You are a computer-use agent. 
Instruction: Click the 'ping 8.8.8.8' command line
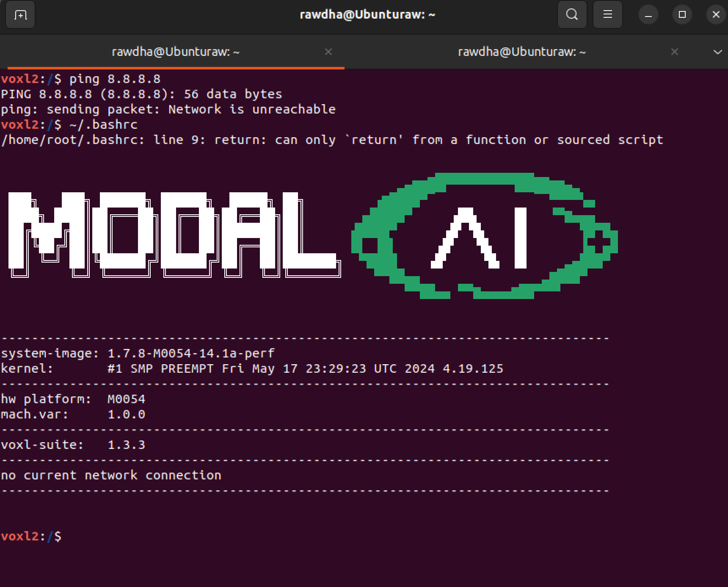81,79
